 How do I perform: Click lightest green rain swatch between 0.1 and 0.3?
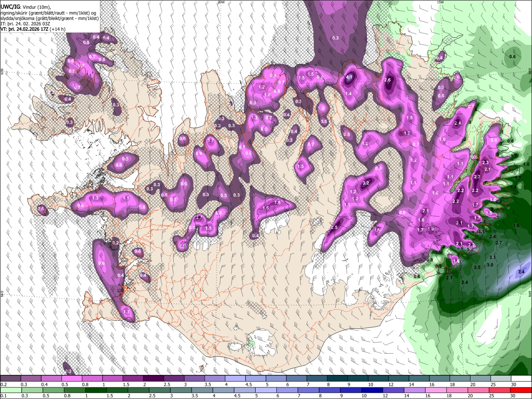click(12, 390)
